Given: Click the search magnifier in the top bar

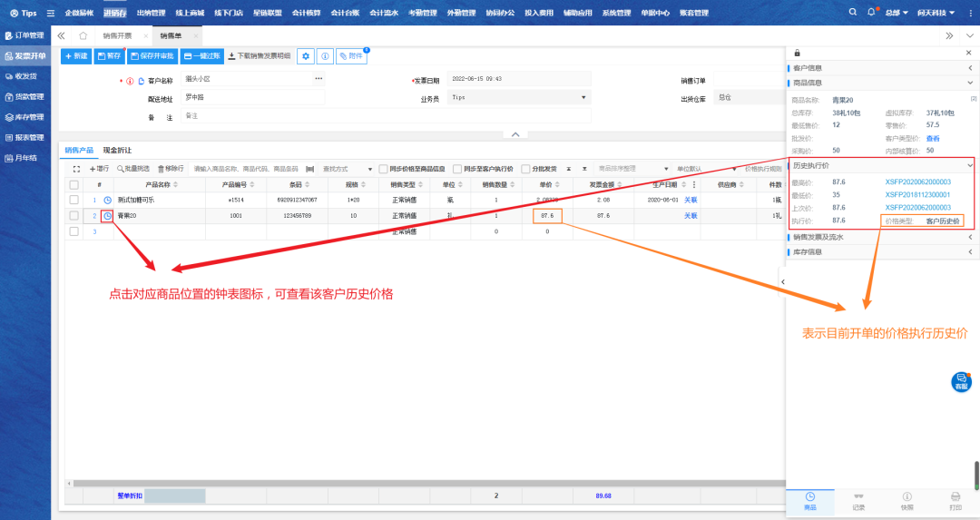Looking at the screenshot, I should (852, 13).
